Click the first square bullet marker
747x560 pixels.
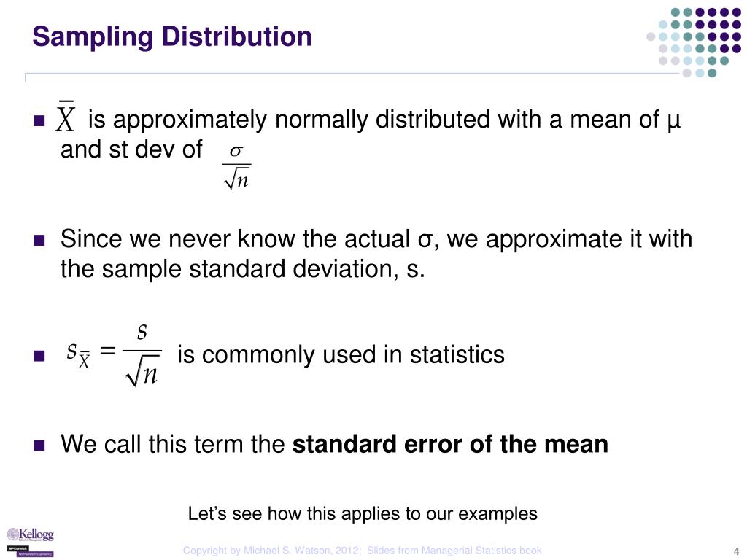39,120
